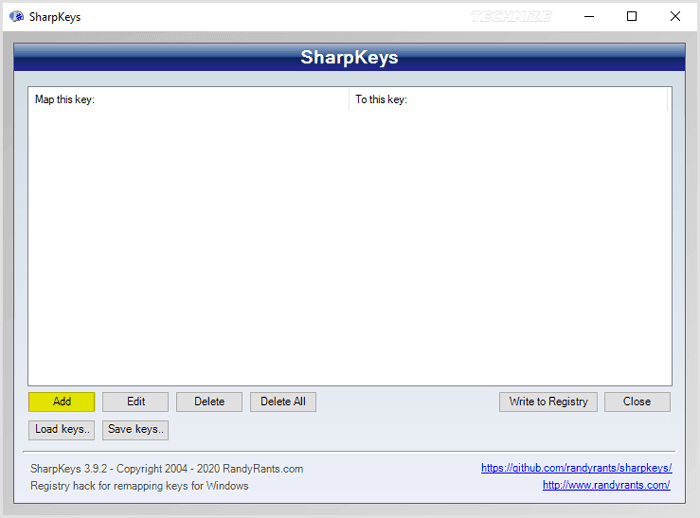This screenshot has height=518, width=700.
Task: Click the Close button beside Write to Registry
Action: coord(637,401)
